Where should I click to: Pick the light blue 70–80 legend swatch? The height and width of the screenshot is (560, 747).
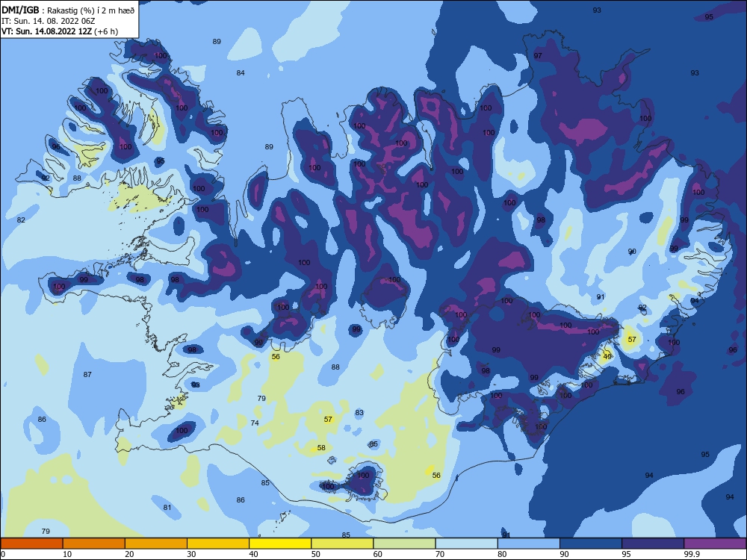tap(466, 544)
